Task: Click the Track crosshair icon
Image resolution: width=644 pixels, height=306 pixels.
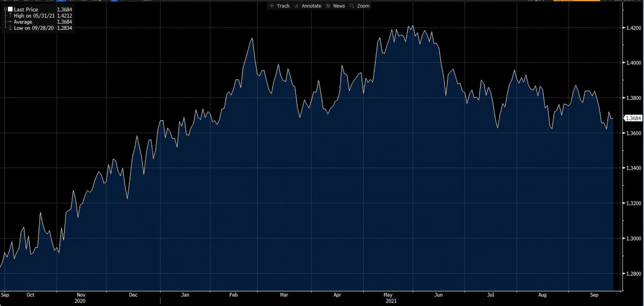Action: coord(272,6)
